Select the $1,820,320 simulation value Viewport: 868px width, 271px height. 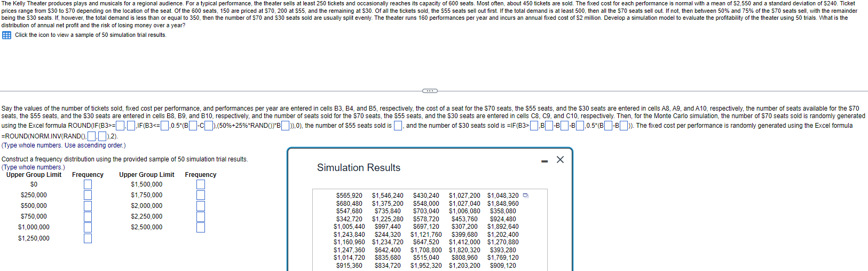tap(464, 250)
